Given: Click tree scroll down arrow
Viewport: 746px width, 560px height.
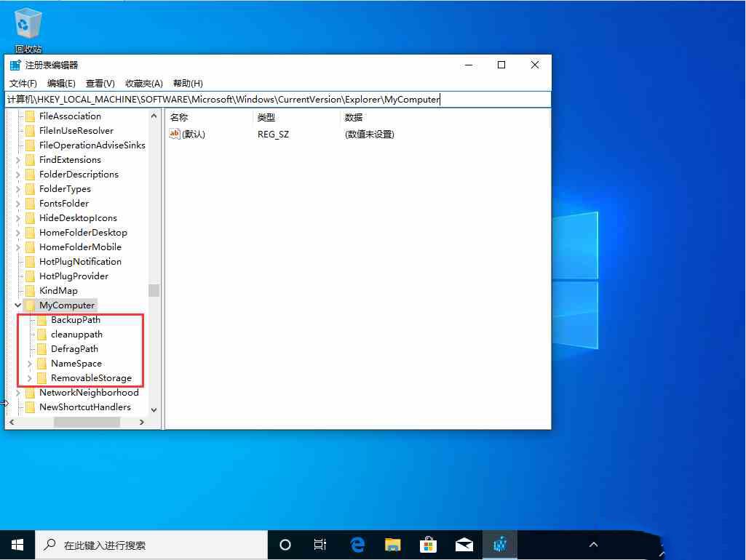Looking at the screenshot, I should tap(154, 409).
